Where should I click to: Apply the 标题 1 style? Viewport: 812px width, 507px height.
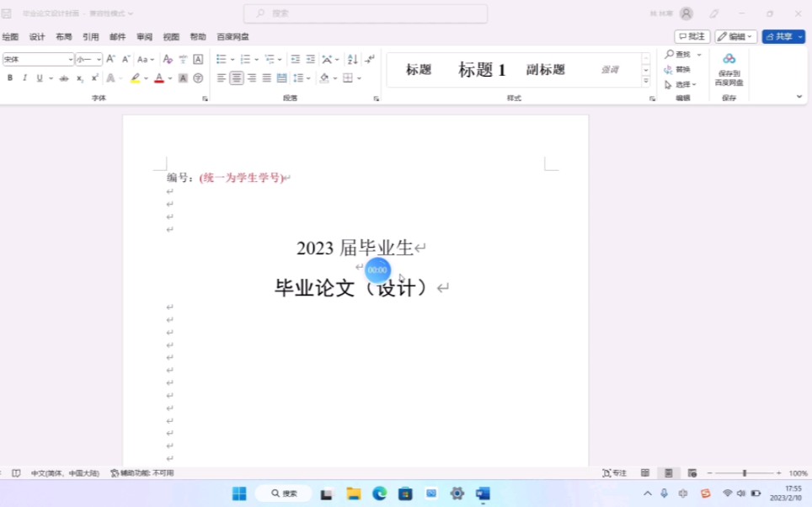480,70
